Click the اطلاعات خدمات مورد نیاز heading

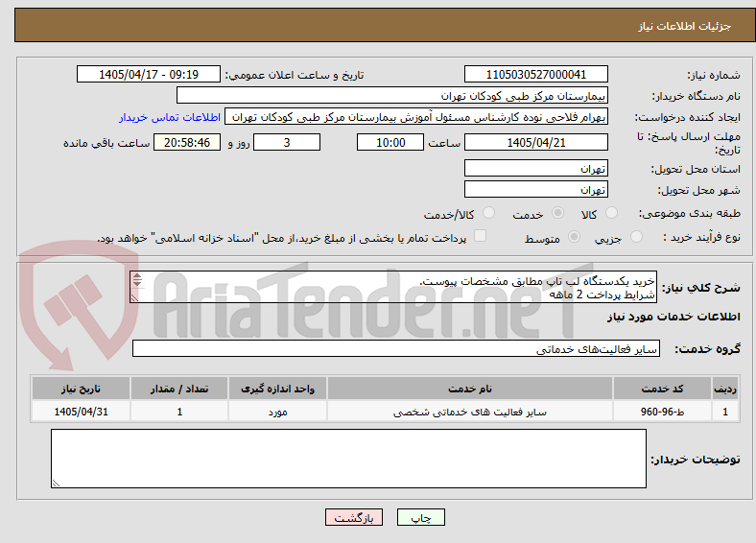click(673, 317)
